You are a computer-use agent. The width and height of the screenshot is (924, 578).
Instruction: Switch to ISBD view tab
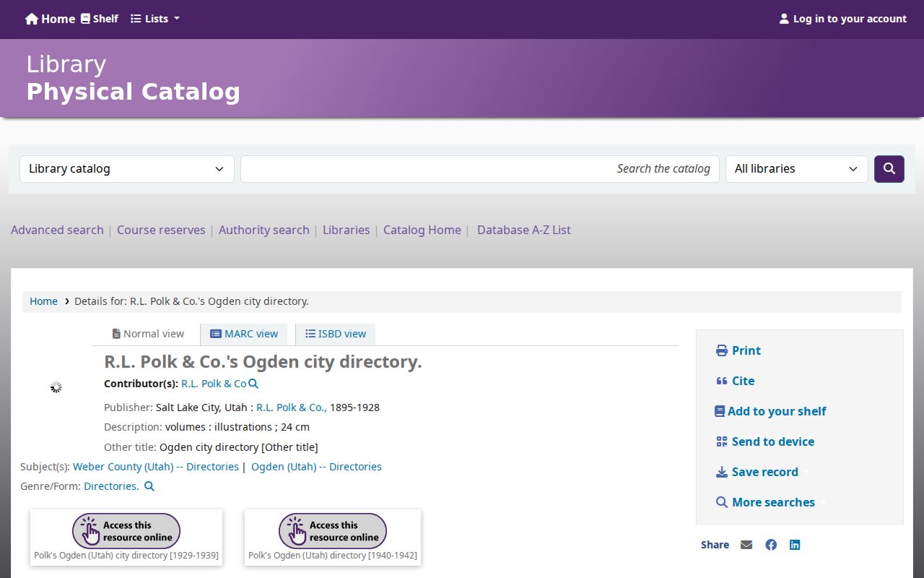click(336, 334)
